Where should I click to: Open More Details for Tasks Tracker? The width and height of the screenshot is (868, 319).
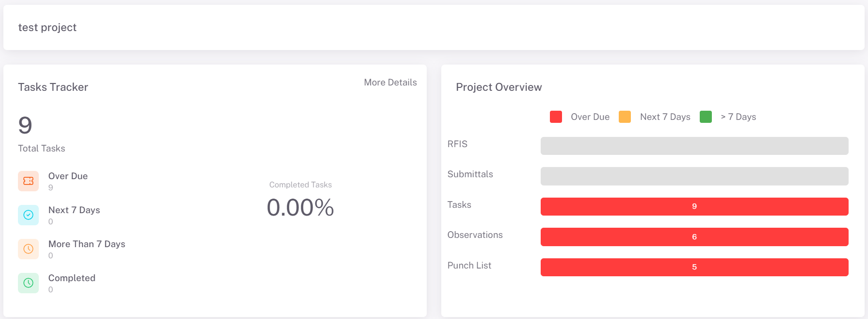point(390,83)
